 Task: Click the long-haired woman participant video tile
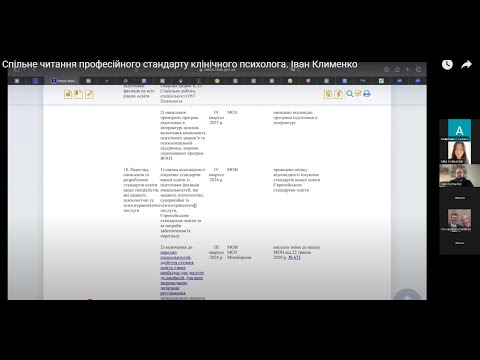pos(459,153)
